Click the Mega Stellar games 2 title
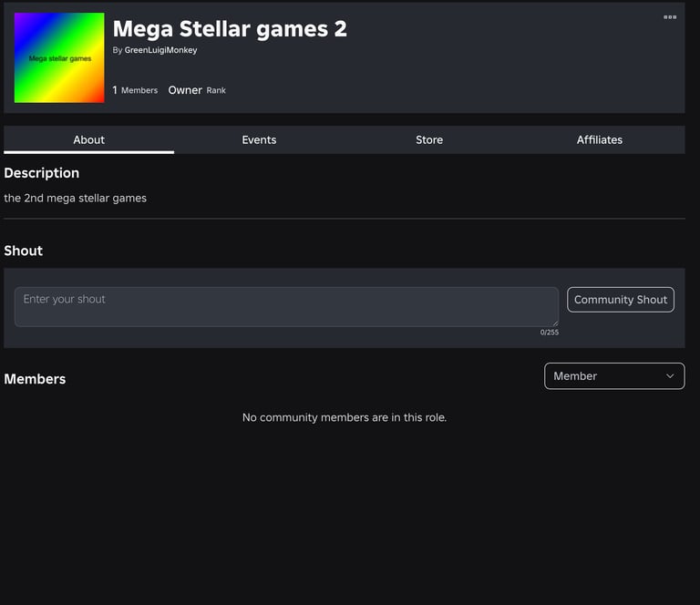The width and height of the screenshot is (700, 605). click(x=230, y=29)
